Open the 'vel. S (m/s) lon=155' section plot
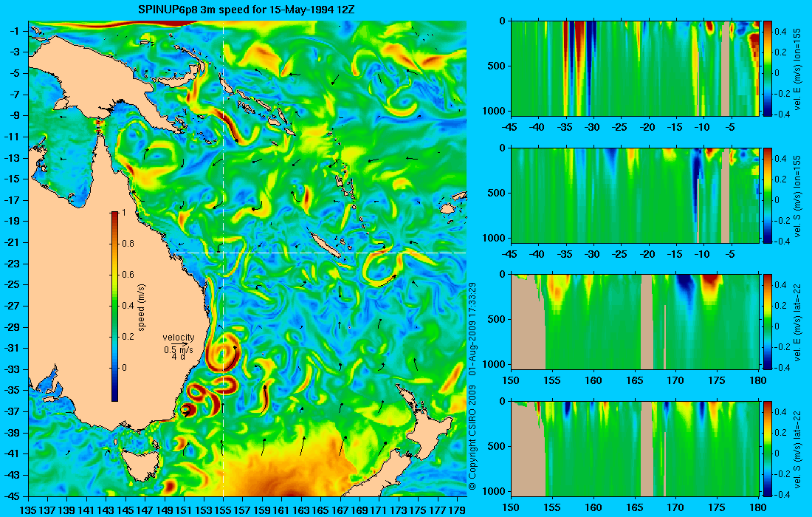 point(635,195)
